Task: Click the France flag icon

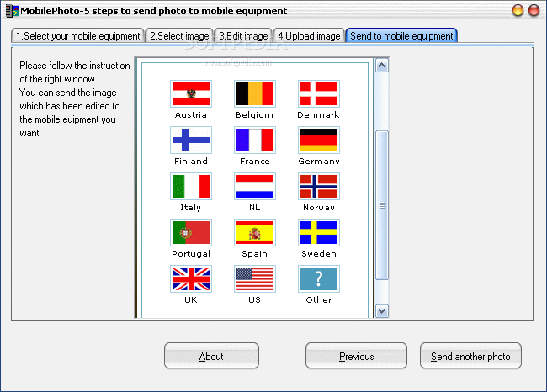Action: pyautogui.click(x=255, y=140)
